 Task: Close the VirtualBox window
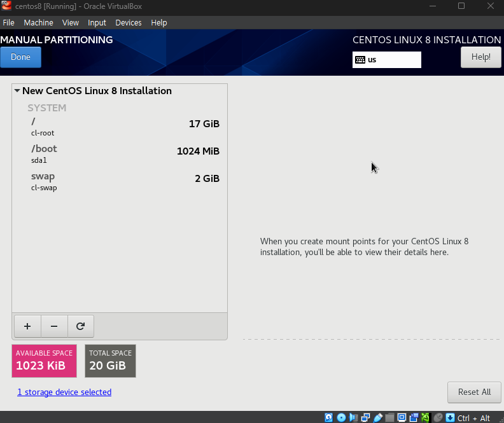(x=491, y=6)
